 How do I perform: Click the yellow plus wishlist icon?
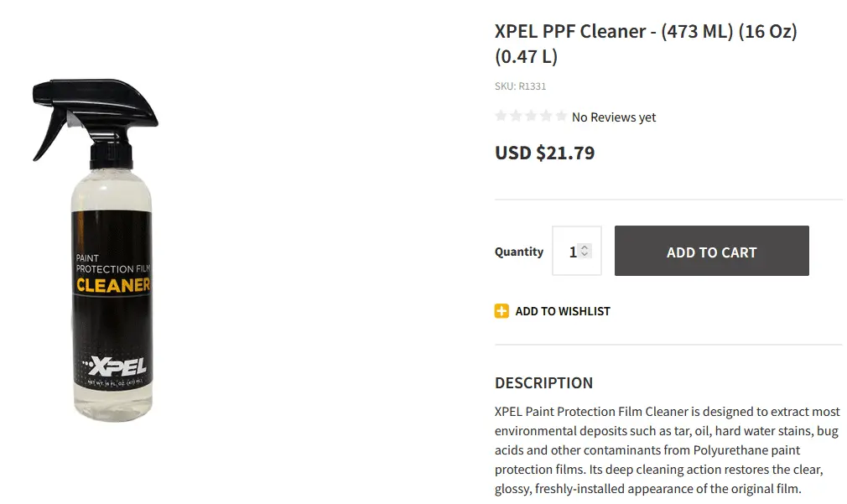coord(501,311)
